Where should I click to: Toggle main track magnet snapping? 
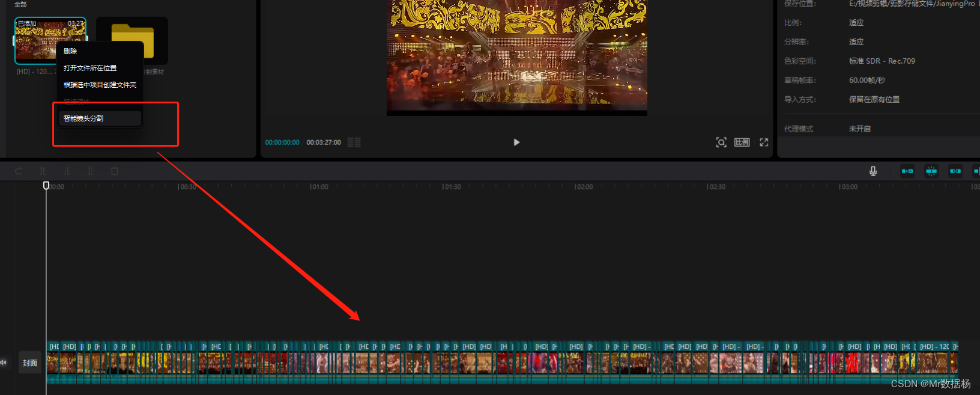(907, 171)
